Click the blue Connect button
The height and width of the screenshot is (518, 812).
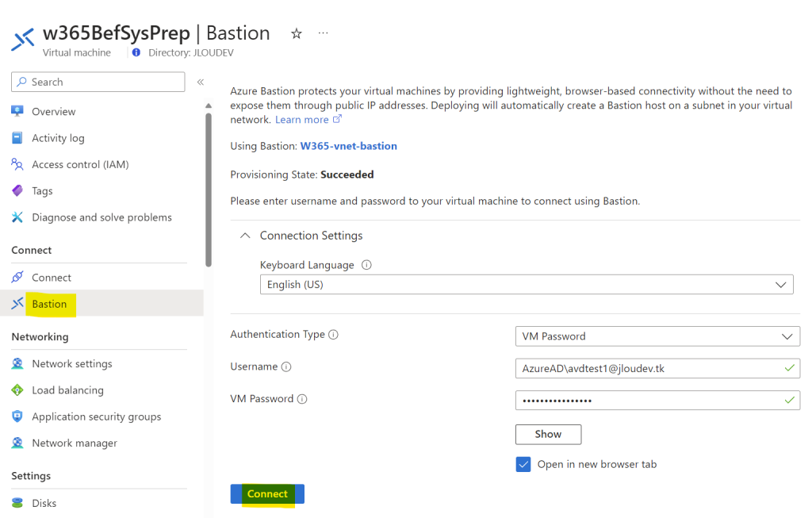[267, 493]
